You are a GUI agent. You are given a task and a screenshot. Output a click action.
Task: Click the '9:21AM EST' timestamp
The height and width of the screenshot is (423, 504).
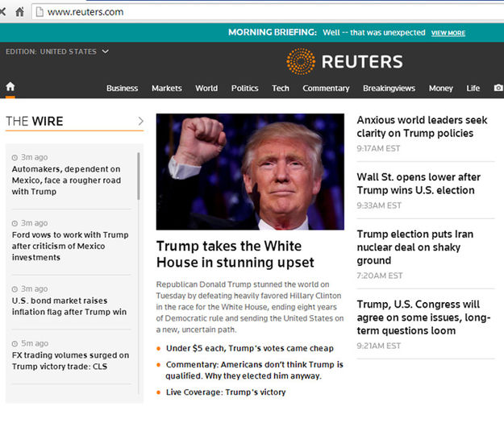[379, 346]
